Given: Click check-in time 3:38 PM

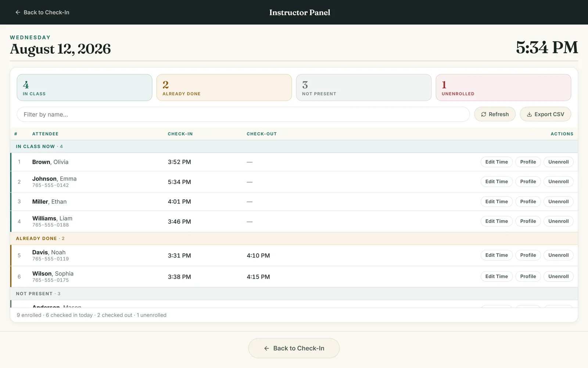Looking at the screenshot, I should [x=179, y=277].
